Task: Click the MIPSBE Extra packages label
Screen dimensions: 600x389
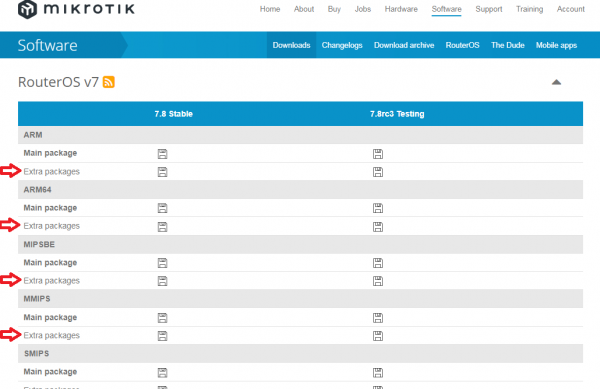Action: tap(52, 281)
